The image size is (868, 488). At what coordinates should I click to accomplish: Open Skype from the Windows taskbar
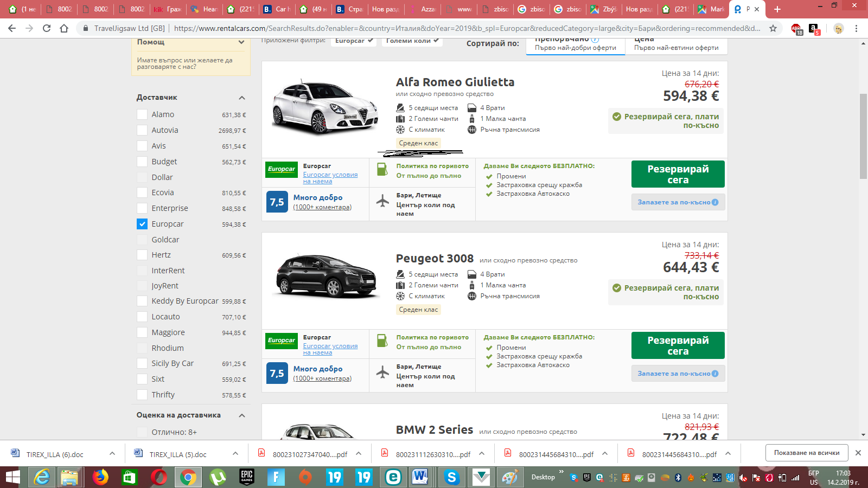coord(451,477)
